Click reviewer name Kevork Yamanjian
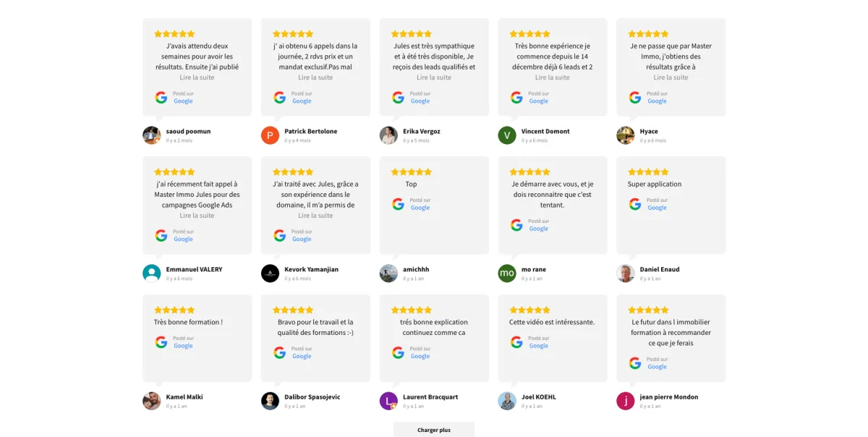 (x=312, y=269)
